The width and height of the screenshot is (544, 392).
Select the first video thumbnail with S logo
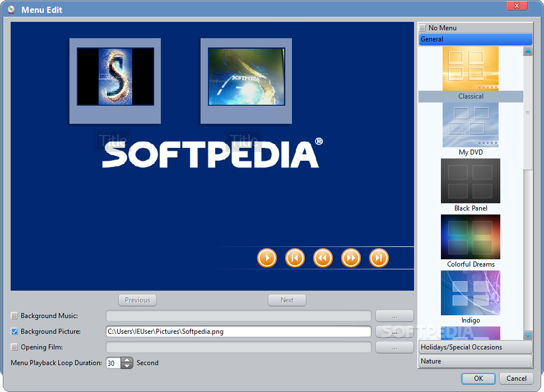click(115, 77)
